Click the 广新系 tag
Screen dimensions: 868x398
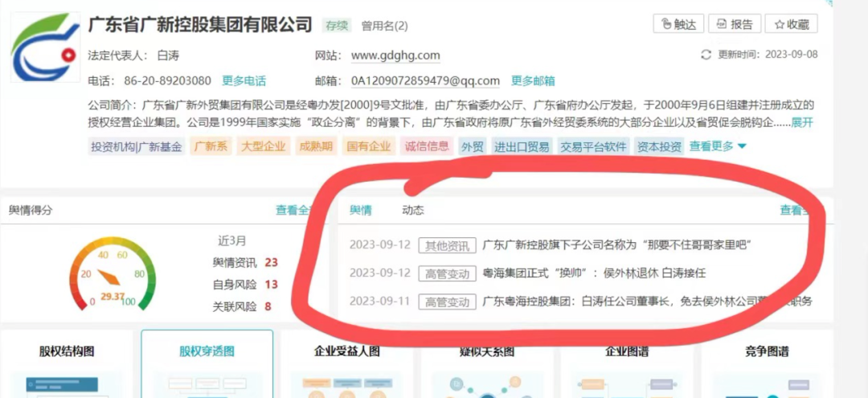[x=210, y=146]
